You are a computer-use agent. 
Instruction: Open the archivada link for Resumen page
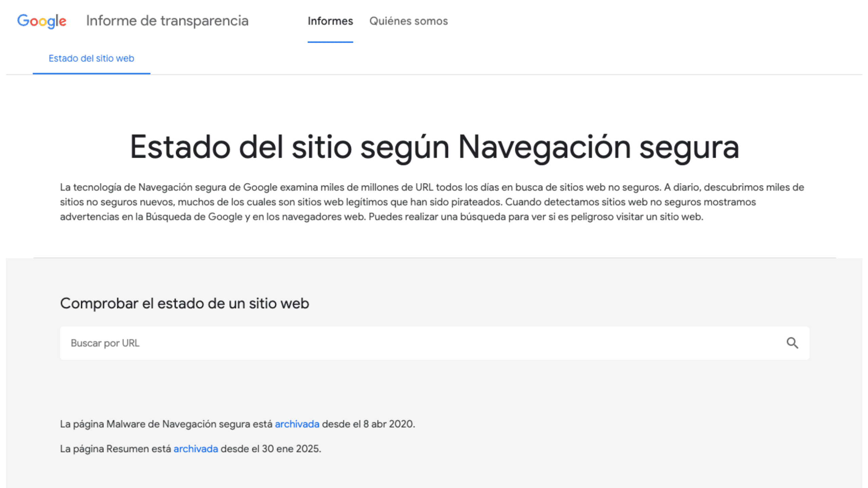(196, 448)
